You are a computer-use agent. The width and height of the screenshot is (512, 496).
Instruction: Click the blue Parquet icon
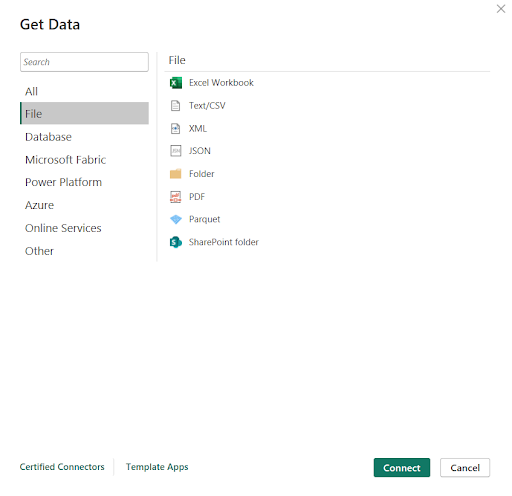tap(176, 219)
